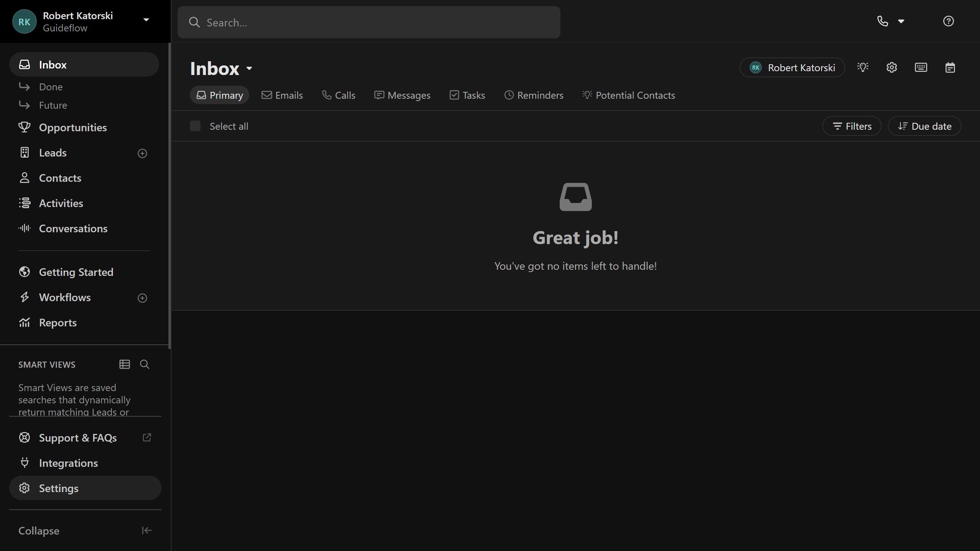The image size is (980, 551).
Task: Add a new lead with plus icon
Action: (142, 153)
